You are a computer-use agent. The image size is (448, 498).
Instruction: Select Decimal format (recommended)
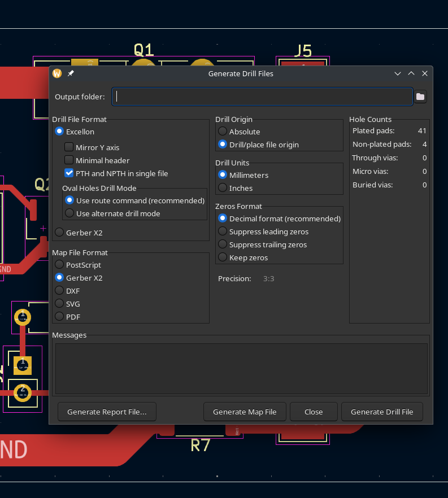point(280,219)
